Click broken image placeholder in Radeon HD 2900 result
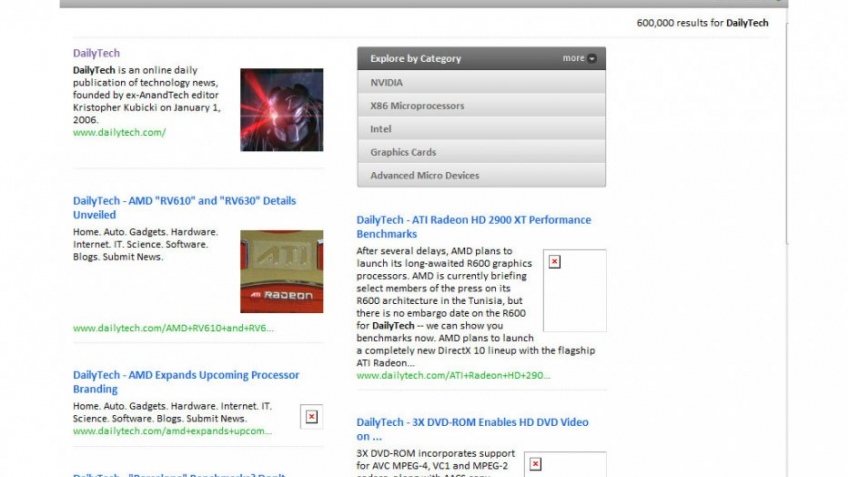 (574, 290)
